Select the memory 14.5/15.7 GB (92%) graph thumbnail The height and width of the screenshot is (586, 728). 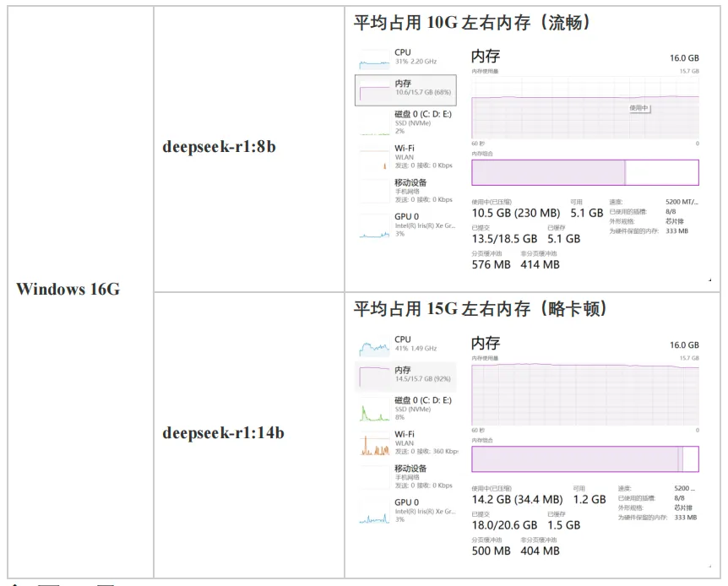click(374, 376)
